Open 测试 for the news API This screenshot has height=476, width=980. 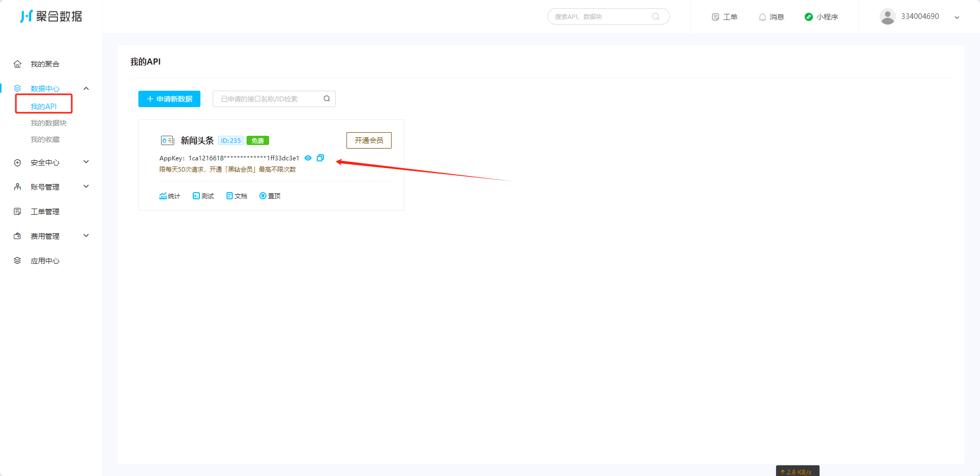(x=203, y=196)
